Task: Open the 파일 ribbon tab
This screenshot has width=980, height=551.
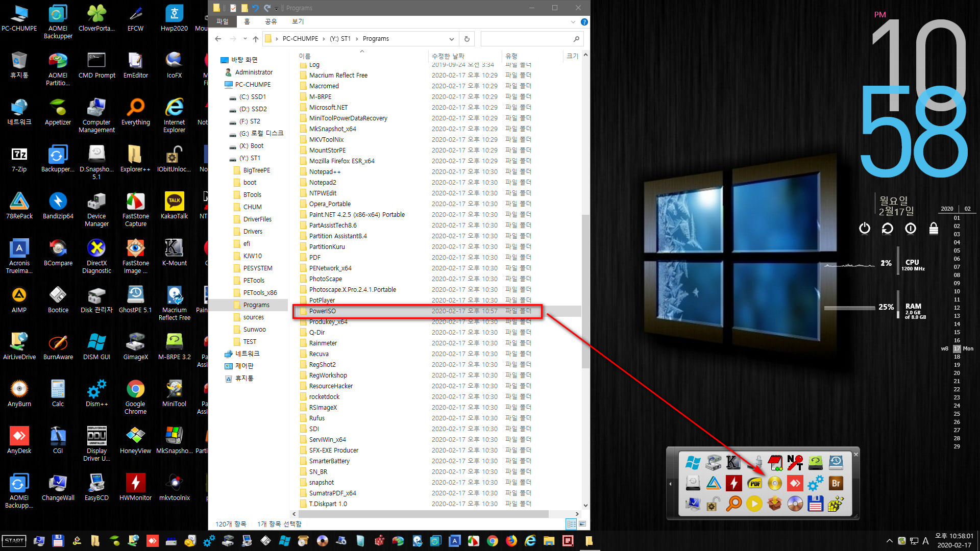Action: [x=223, y=21]
